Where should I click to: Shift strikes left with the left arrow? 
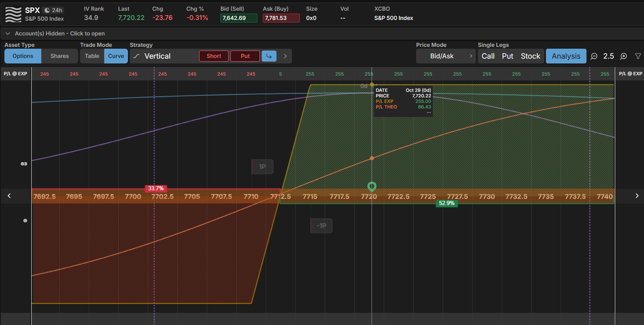(9, 196)
